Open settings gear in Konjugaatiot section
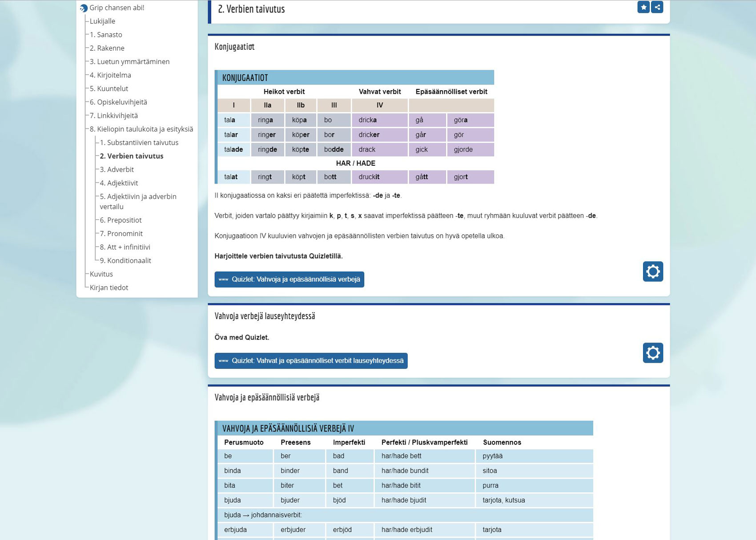Screen dimensions: 756x540 click(652, 272)
